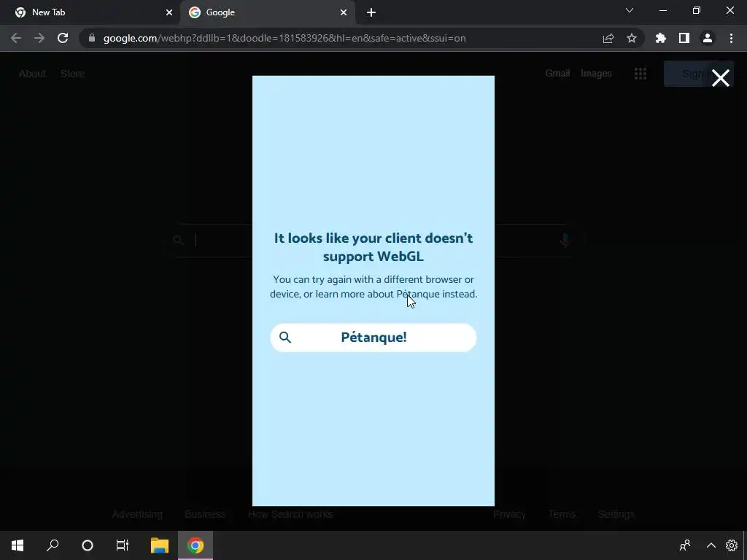Screen dimensions: 747x560
Task: Bookmark this page with the star
Action: 632,38
